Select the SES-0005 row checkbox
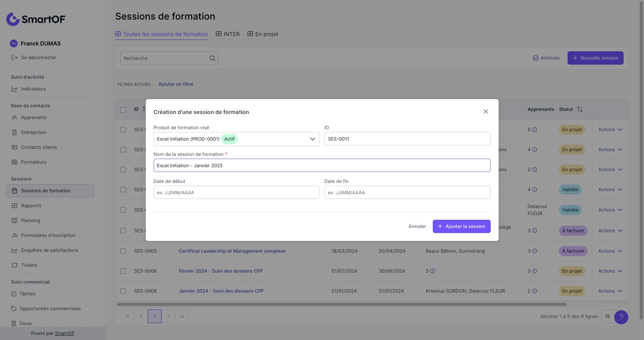The width and height of the screenshot is (644, 340). coord(123,251)
